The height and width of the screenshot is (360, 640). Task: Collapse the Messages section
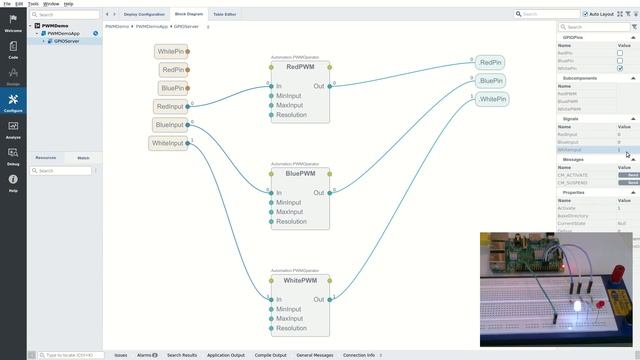[633, 160]
